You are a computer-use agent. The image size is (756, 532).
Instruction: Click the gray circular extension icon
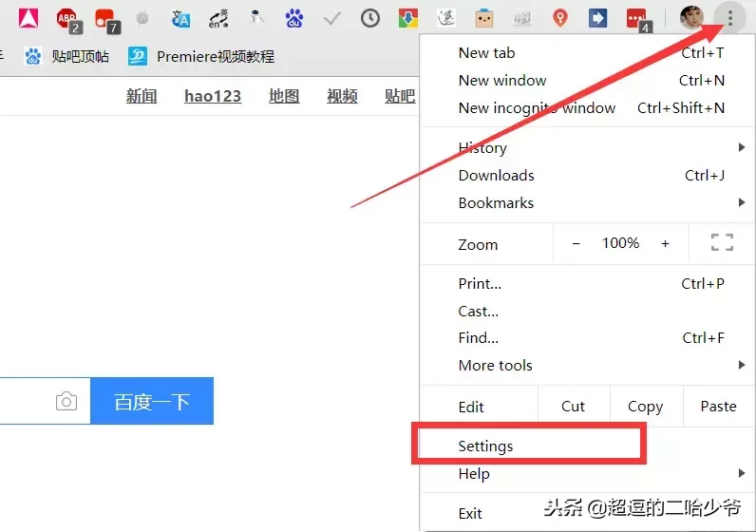click(142, 19)
